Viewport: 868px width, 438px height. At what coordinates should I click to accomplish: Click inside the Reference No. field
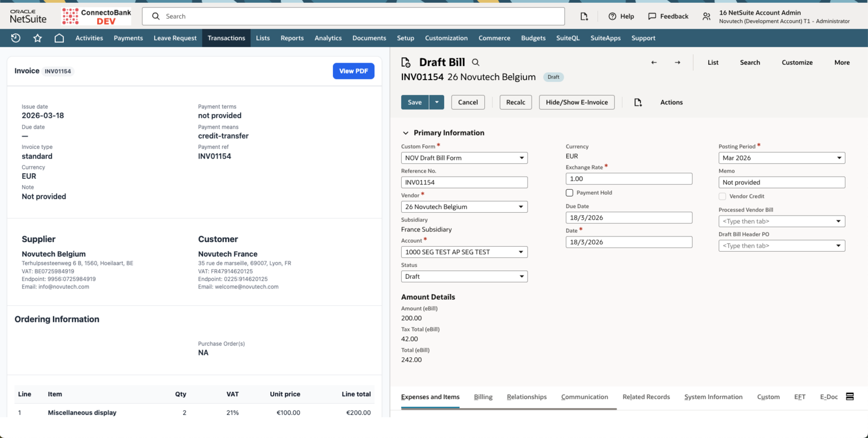[464, 182]
